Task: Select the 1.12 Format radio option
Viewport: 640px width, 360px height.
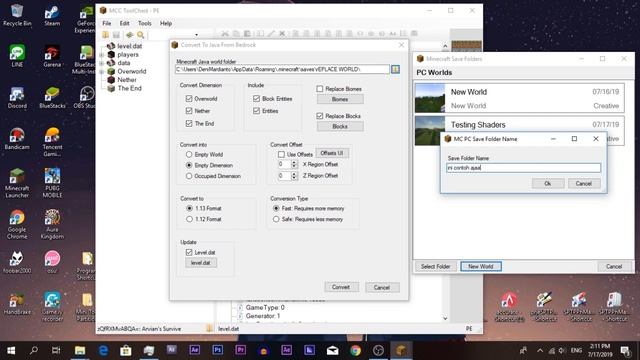Action: (189, 219)
